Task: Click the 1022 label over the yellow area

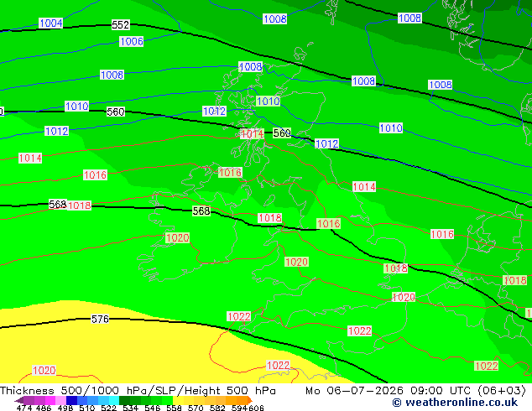Action: [278, 366]
